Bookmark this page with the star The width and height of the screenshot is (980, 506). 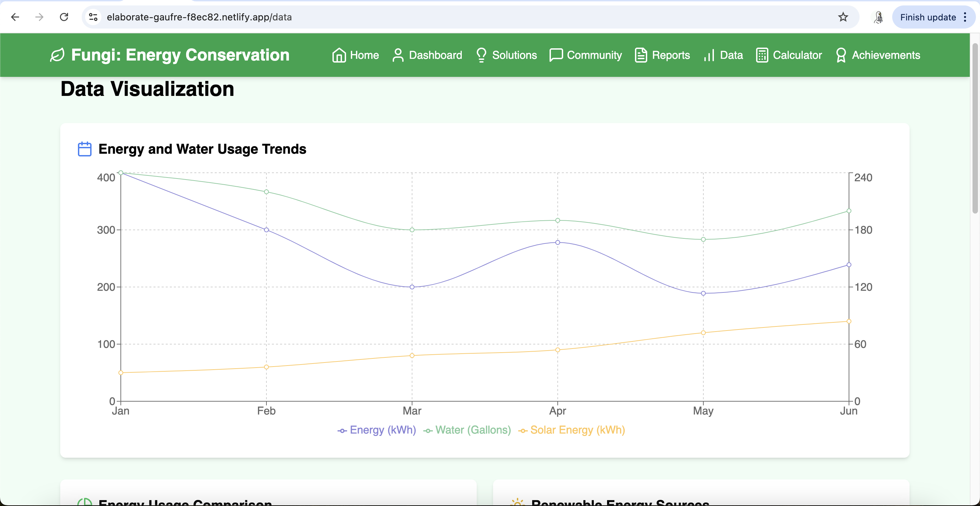[x=843, y=17]
